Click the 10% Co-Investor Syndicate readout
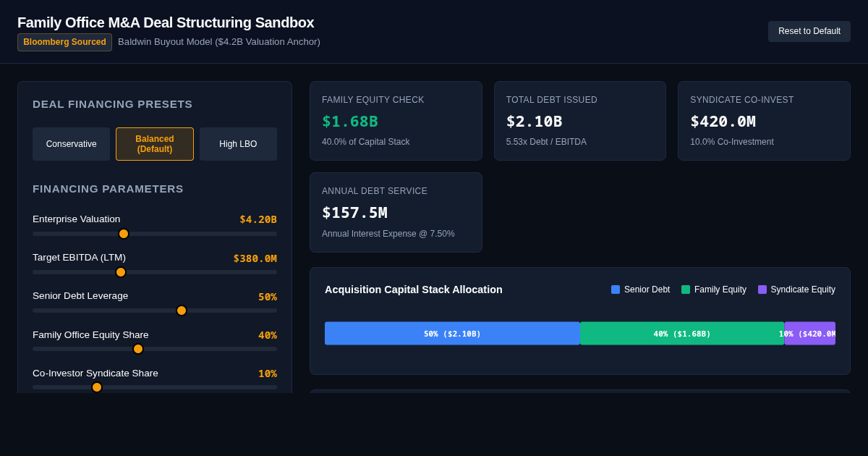868x456 pixels. pyautogui.click(x=268, y=373)
